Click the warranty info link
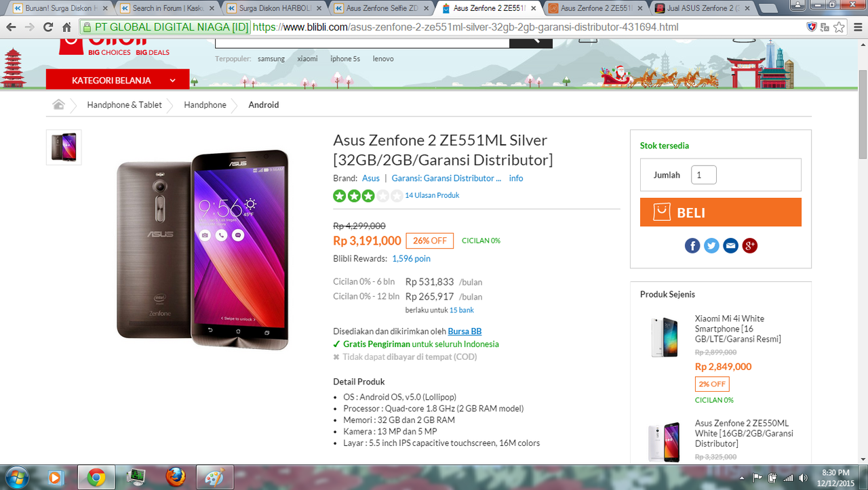Image resolution: width=868 pixels, height=490 pixels. pyautogui.click(x=516, y=178)
